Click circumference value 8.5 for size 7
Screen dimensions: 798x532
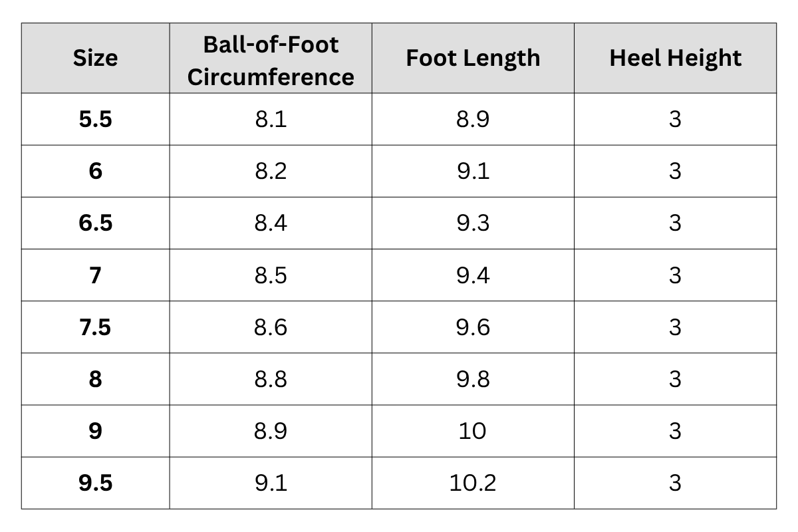[271, 275]
